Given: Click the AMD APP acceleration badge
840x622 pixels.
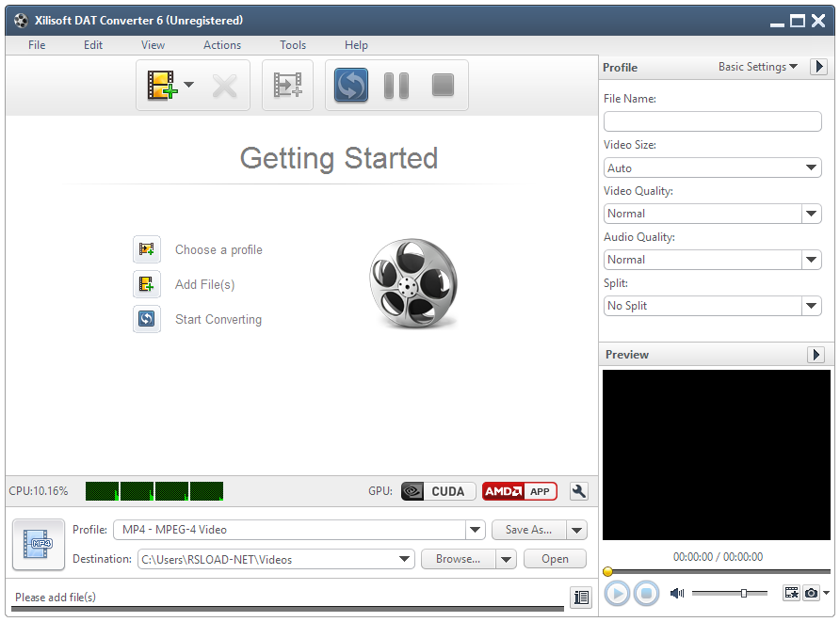Looking at the screenshot, I should [x=519, y=491].
